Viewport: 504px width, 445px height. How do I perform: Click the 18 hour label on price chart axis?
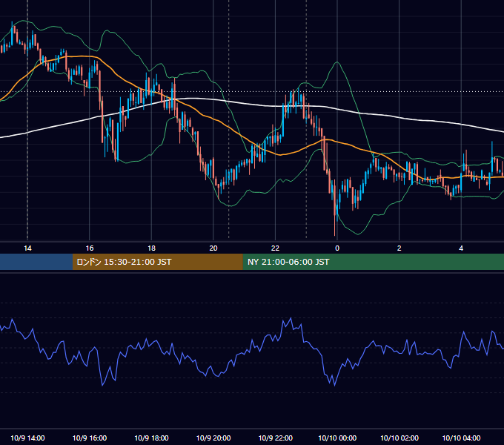pyautogui.click(x=151, y=248)
